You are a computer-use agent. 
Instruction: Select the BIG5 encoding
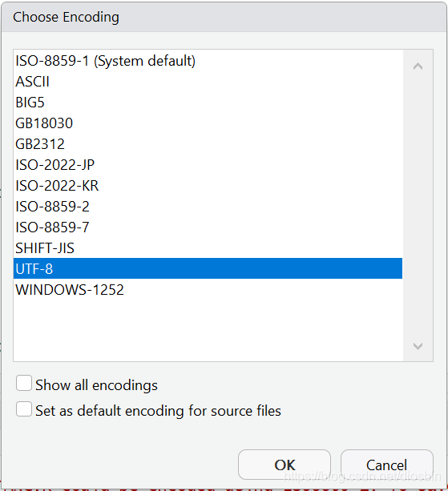[208, 102]
